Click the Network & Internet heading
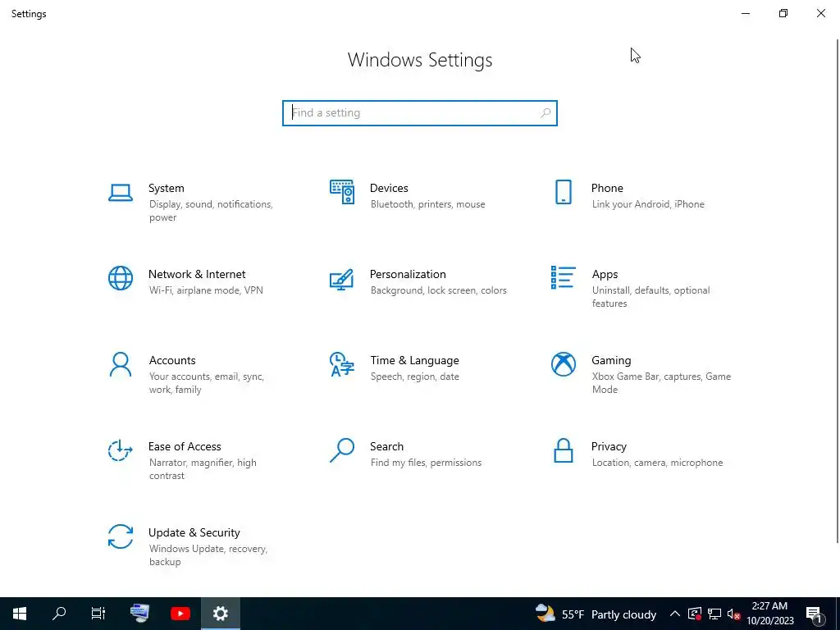The width and height of the screenshot is (840, 630). 197,274
